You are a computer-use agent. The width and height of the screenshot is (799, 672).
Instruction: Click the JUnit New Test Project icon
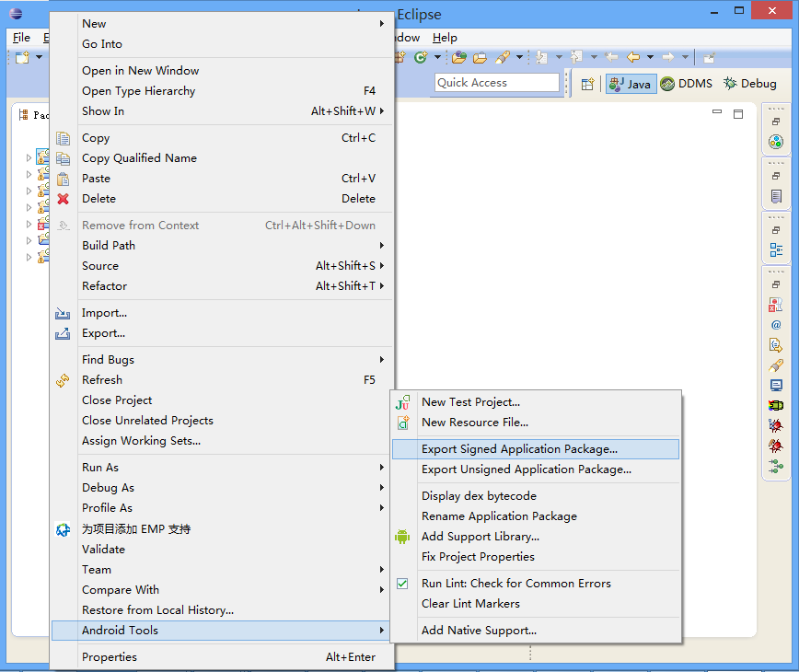pos(402,402)
